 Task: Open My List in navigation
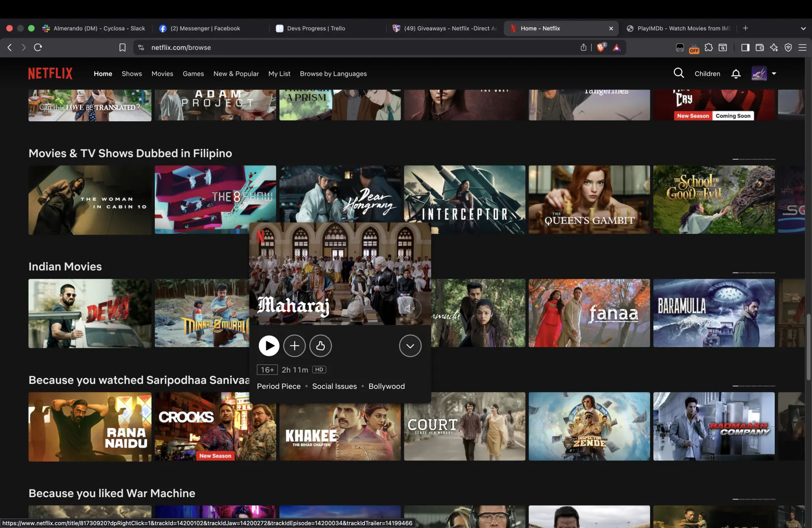click(x=279, y=74)
